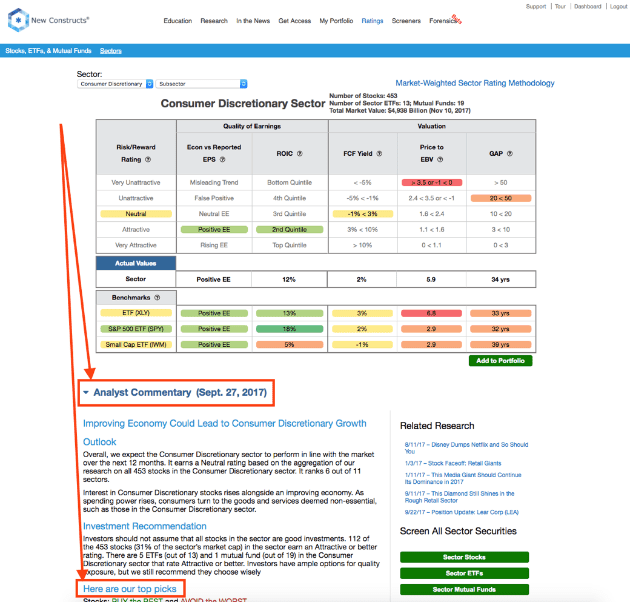Viewport: 630px width, 602px height.
Task: Click the 18% ROIC value for SPY
Action: coord(289,329)
